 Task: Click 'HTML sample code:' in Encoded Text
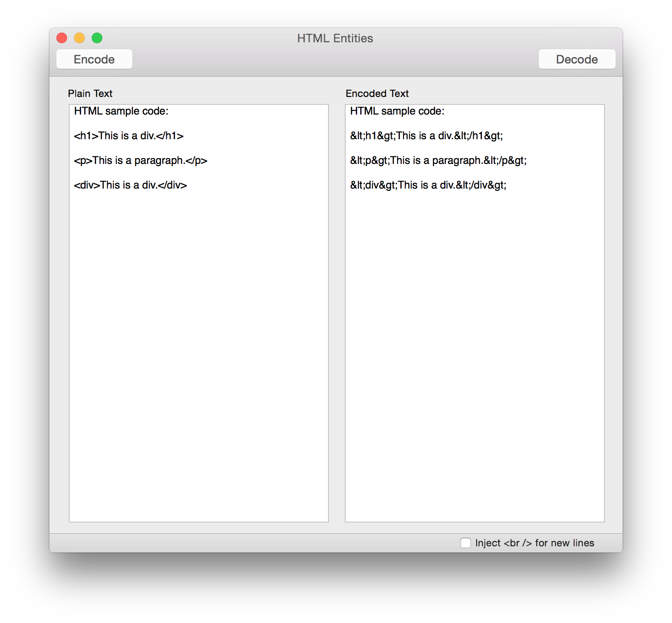tap(397, 111)
